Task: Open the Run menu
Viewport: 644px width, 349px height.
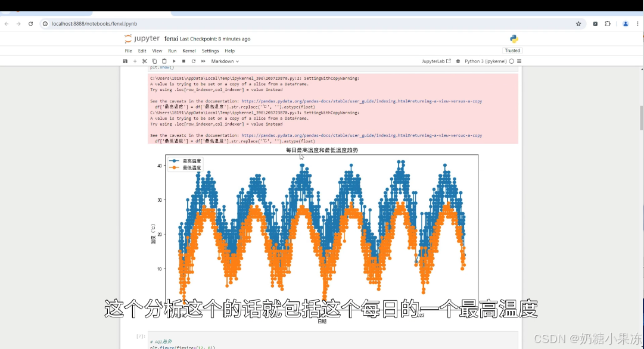Action: [x=172, y=51]
